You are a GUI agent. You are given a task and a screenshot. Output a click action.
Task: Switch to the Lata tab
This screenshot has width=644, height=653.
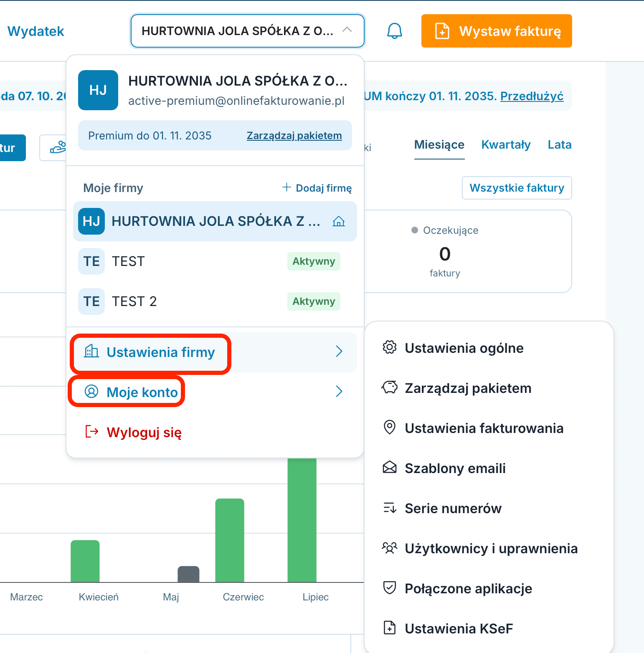coord(560,144)
